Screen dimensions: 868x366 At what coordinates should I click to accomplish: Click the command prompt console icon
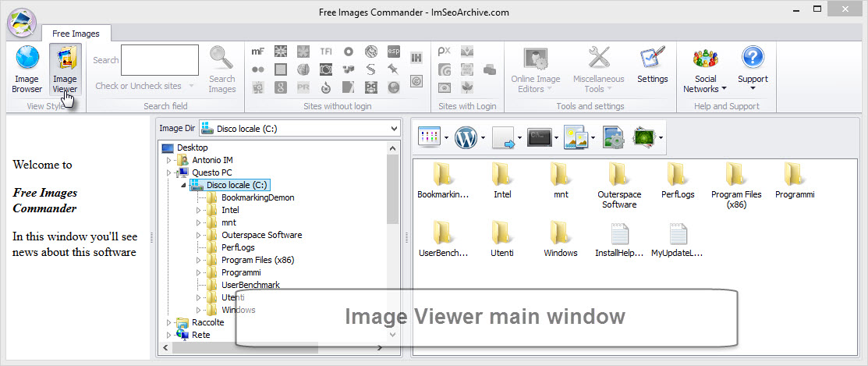(x=540, y=138)
